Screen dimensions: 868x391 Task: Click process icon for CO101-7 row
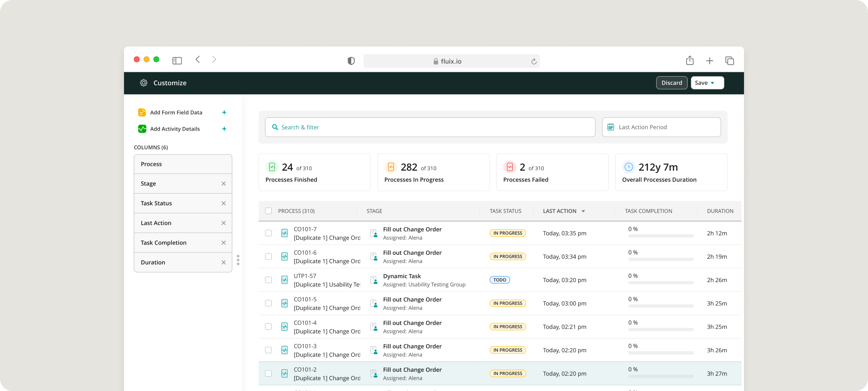(284, 233)
